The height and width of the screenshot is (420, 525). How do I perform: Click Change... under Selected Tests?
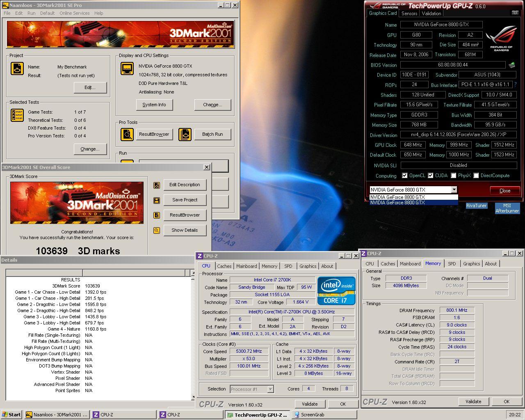pos(90,149)
